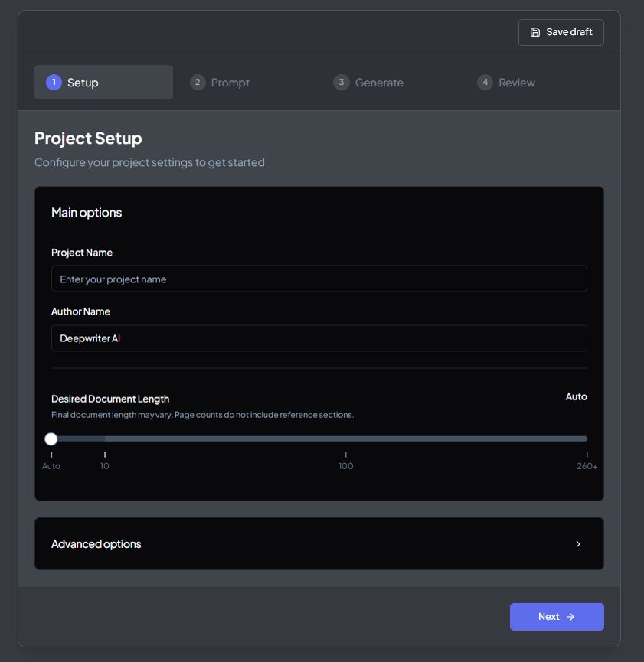The width and height of the screenshot is (644, 662).
Task: Click the Next button text
Action: pyautogui.click(x=548, y=617)
